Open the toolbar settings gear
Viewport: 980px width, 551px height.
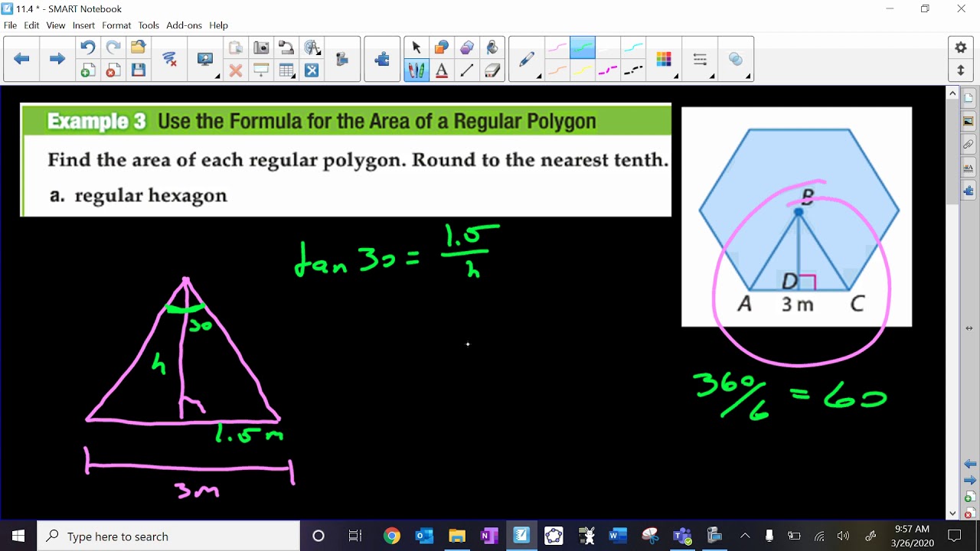(961, 47)
